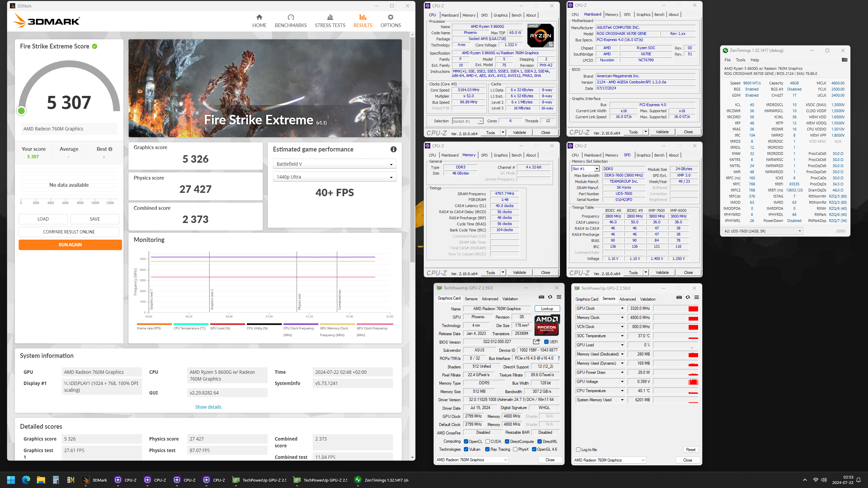Click the camera icon in the GPU-Z Sensors window
Screen dimensions: 868x488
[679, 297]
